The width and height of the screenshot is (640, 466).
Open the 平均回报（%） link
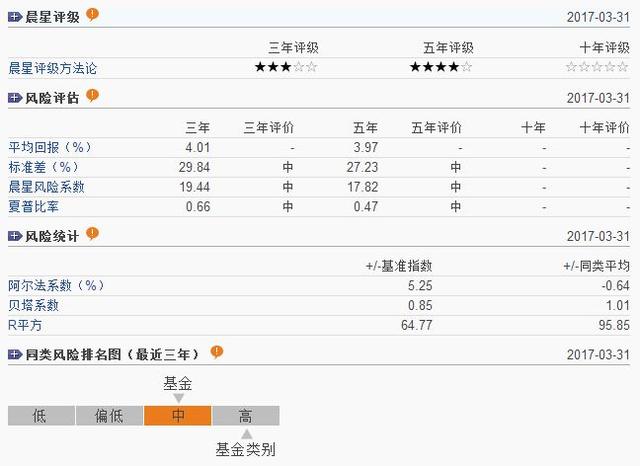click(50, 147)
